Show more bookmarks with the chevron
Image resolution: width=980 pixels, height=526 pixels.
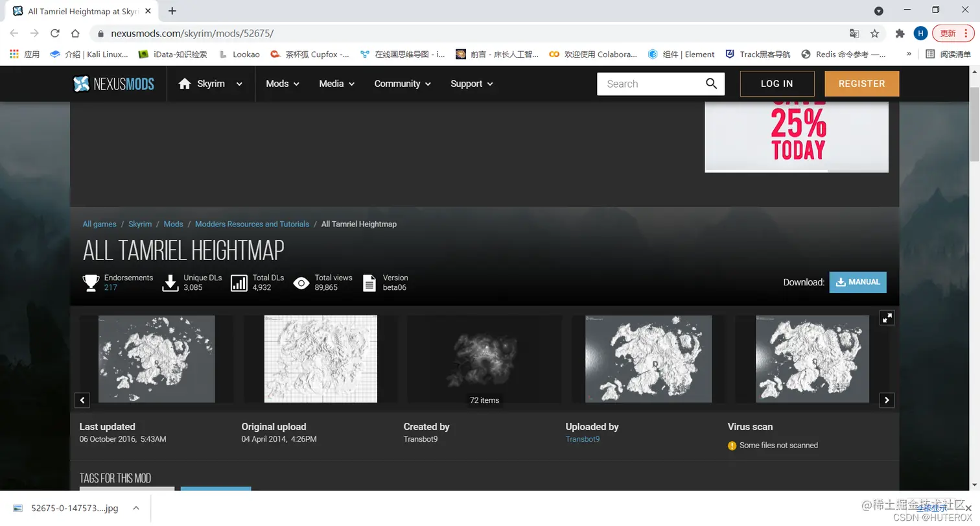pos(909,54)
